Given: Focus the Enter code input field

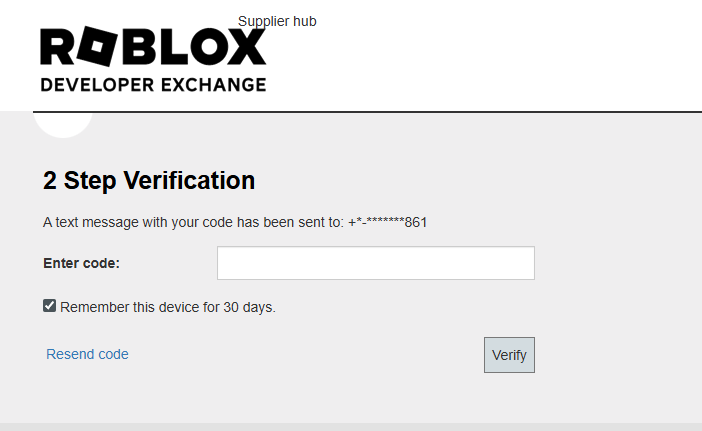Looking at the screenshot, I should (x=375, y=263).
